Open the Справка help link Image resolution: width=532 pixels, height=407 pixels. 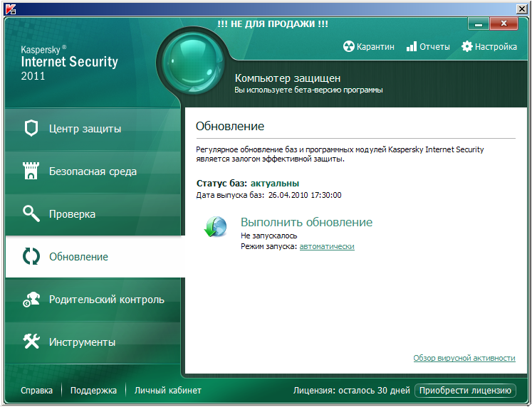[x=36, y=391]
